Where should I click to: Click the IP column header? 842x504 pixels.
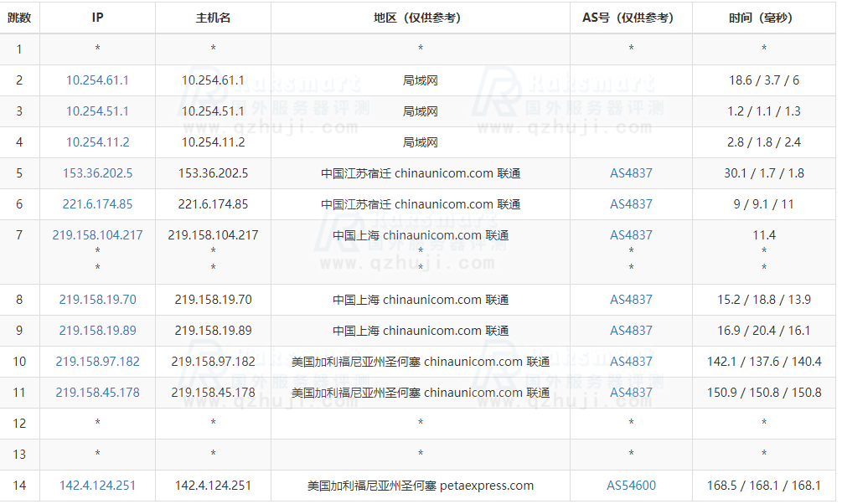coord(97,18)
